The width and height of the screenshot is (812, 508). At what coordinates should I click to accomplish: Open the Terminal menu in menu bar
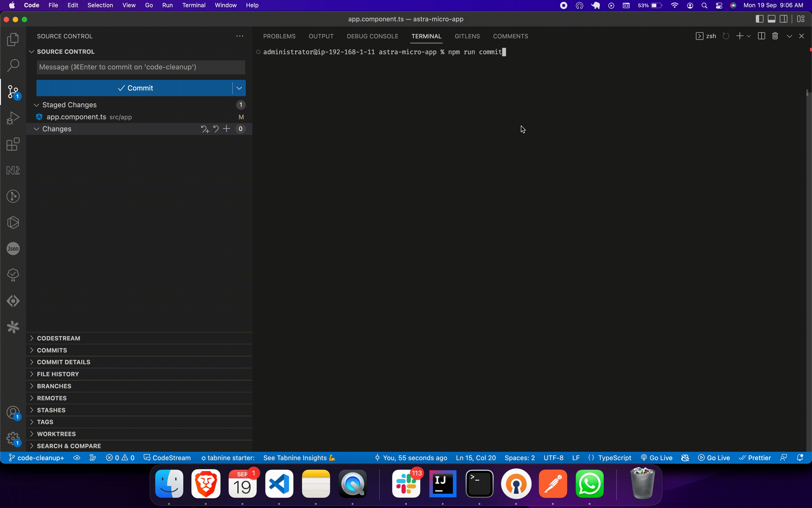point(194,5)
